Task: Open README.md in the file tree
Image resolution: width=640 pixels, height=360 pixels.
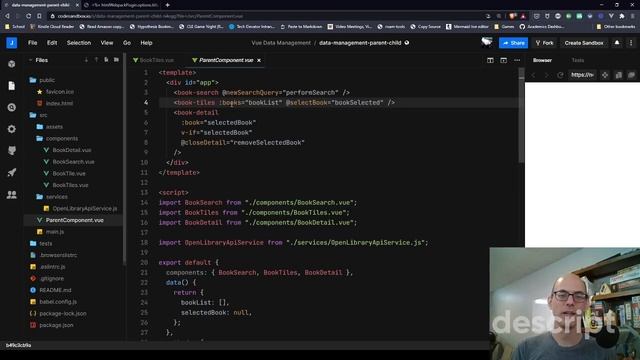Action: coord(55,290)
